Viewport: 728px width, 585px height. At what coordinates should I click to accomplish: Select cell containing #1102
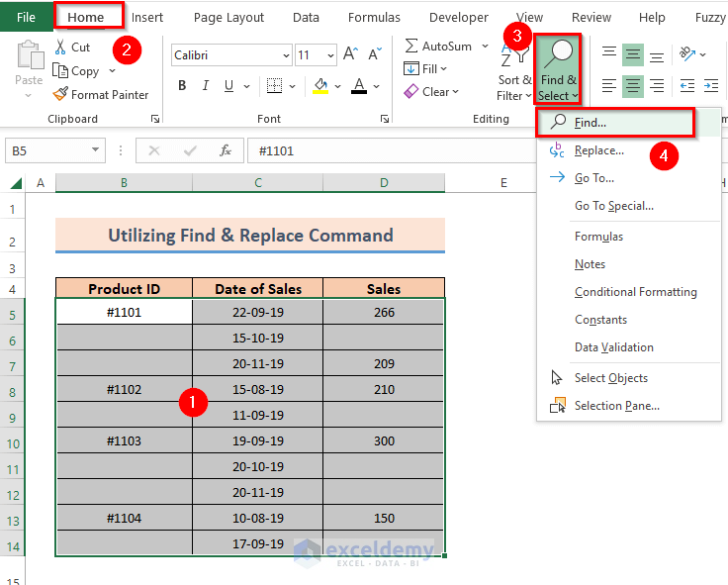click(124, 389)
